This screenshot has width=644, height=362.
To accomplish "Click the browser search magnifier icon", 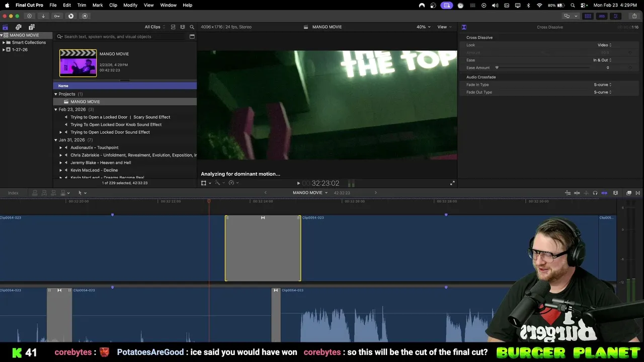I will (x=192, y=27).
